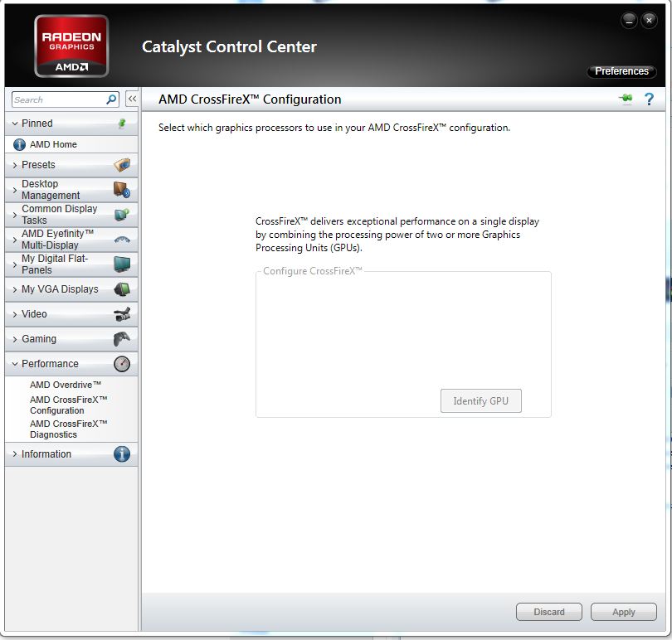Screen dimensions: 672x640
Task: Expand the Information section chevron
Action: [x=15, y=454]
